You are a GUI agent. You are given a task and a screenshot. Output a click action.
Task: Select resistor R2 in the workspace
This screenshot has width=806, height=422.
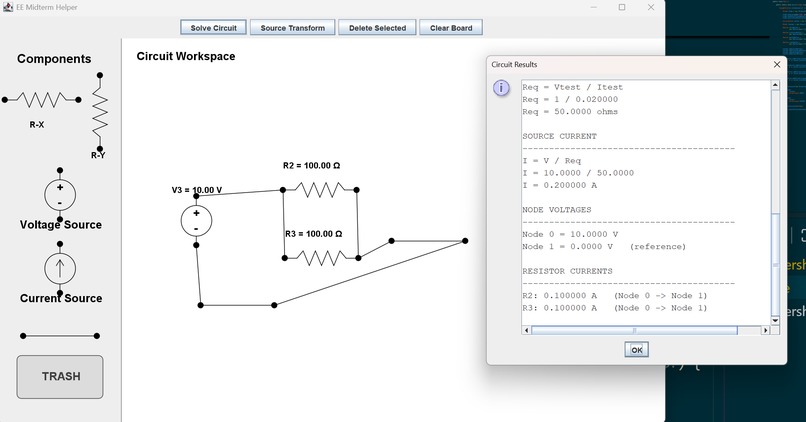(320, 190)
